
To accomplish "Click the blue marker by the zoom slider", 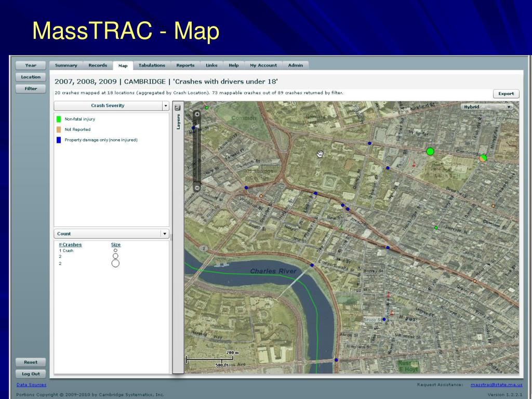I will click(x=193, y=128).
